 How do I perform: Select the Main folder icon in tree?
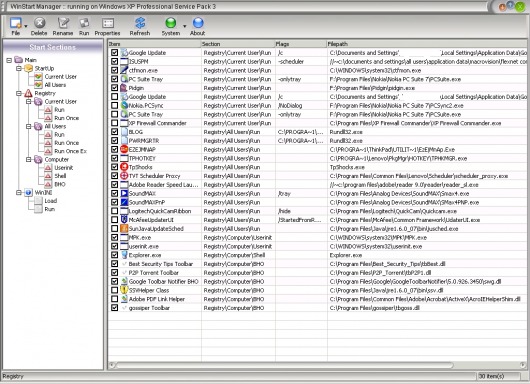[x=19, y=60]
